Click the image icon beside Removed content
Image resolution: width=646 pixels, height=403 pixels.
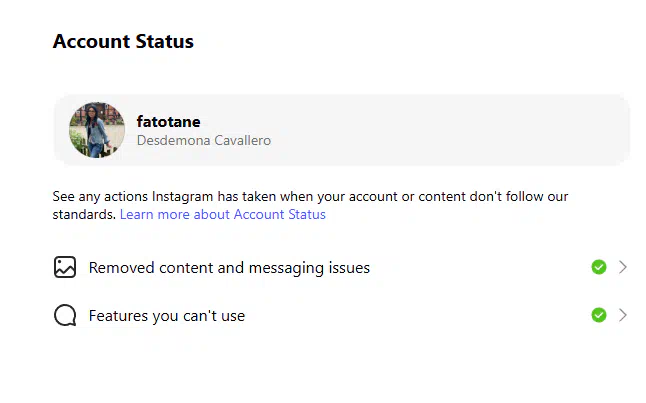coord(65,267)
